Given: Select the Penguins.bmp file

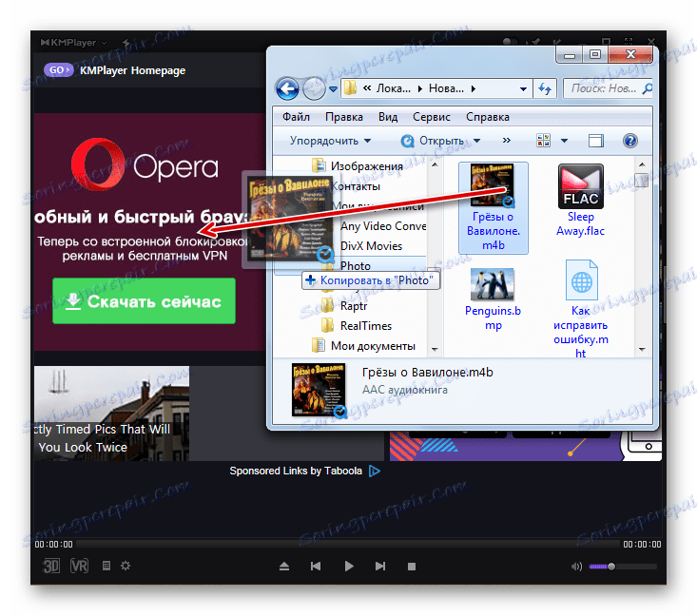Looking at the screenshot, I should tap(493, 299).
